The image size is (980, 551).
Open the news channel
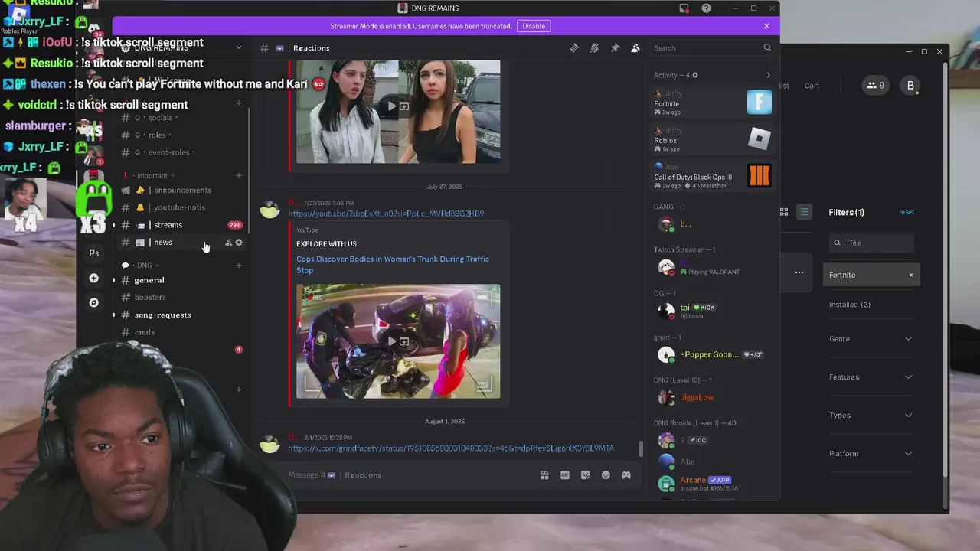[162, 243]
